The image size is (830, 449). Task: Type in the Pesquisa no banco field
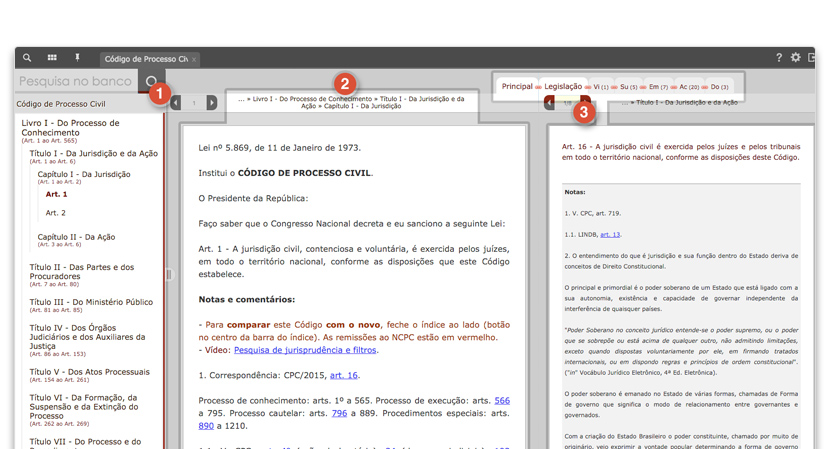point(75,81)
